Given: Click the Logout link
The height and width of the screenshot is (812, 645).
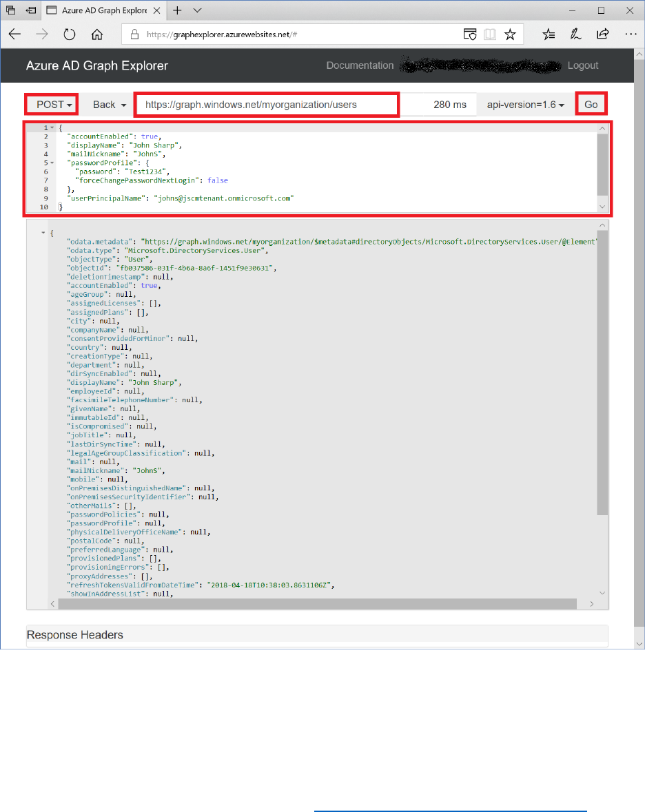Looking at the screenshot, I should (x=583, y=65).
